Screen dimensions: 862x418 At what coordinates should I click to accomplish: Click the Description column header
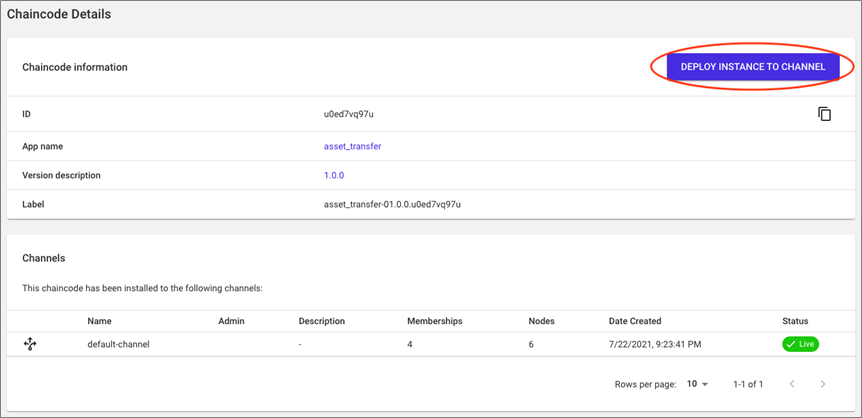pyautogui.click(x=322, y=321)
